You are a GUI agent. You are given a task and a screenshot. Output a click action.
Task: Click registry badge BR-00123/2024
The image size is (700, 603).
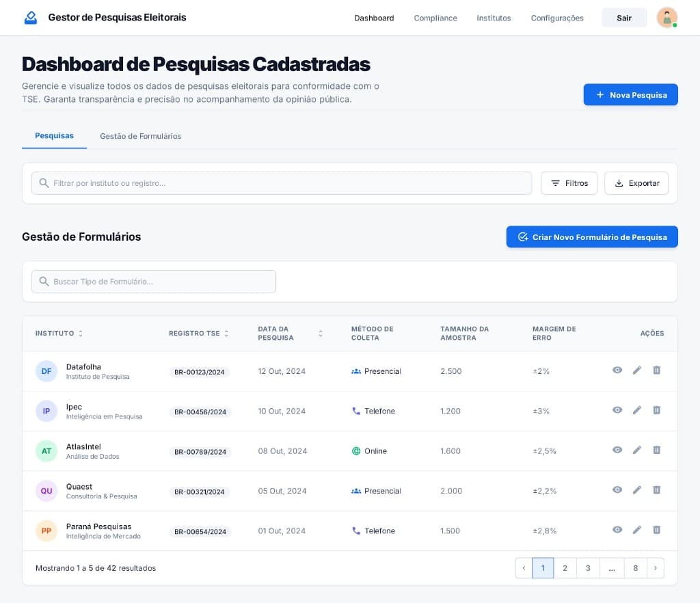199,372
